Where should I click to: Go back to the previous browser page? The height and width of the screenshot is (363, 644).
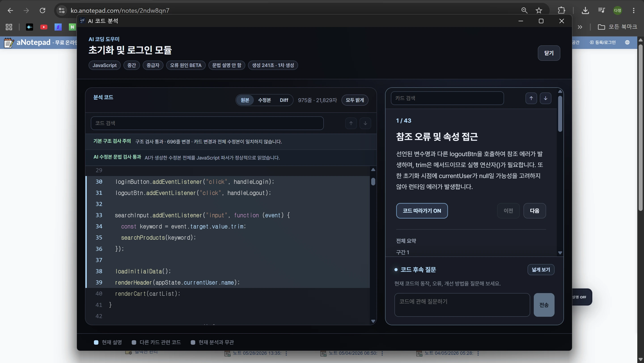pos(10,10)
